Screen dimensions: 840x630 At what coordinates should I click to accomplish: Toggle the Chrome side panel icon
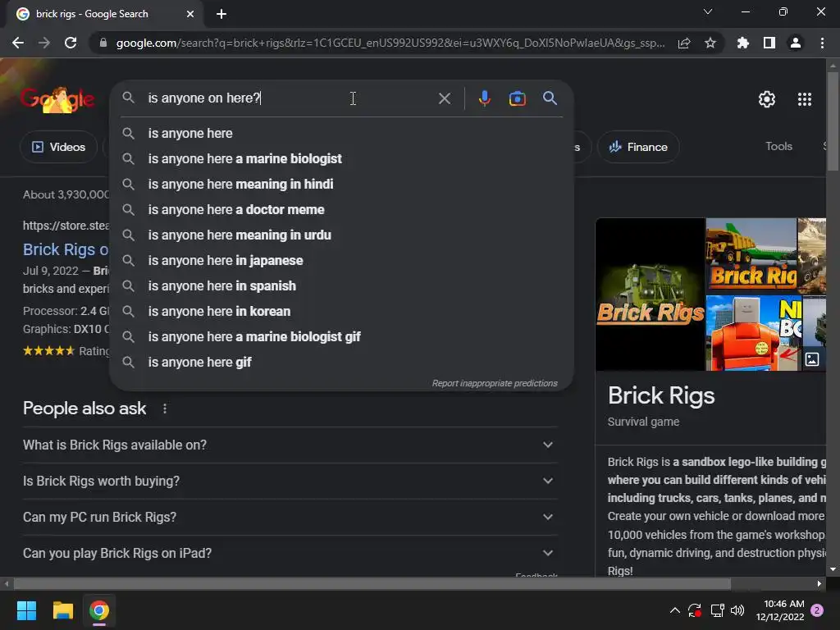(x=769, y=43)
